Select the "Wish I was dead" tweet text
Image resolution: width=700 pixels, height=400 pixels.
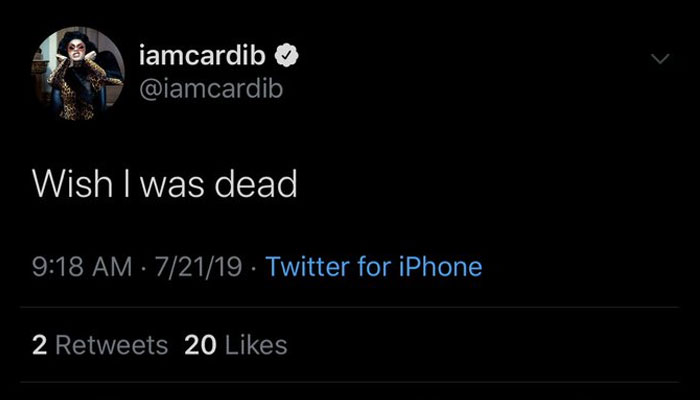(164, 184)
